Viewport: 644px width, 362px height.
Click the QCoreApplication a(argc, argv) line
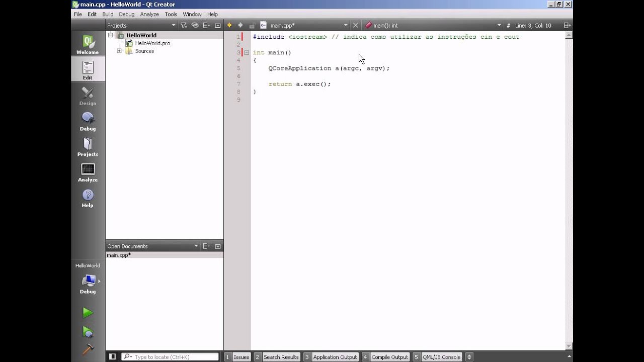329,68
